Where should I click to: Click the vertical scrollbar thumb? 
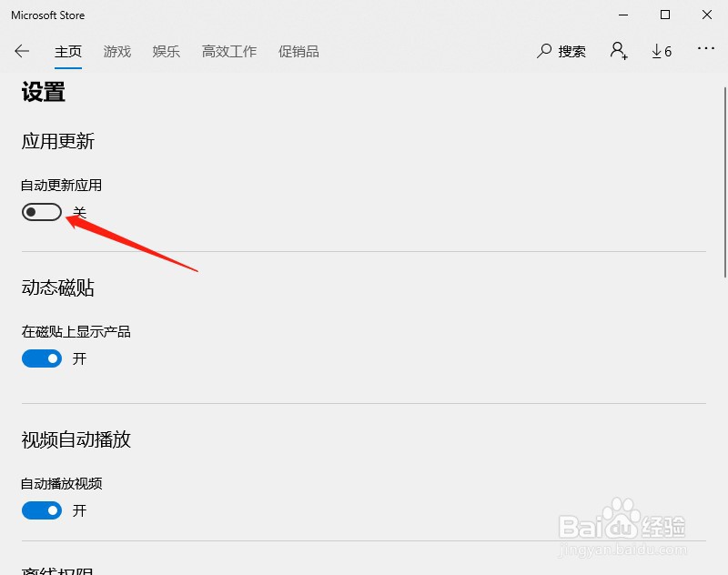tap(724, 182)
